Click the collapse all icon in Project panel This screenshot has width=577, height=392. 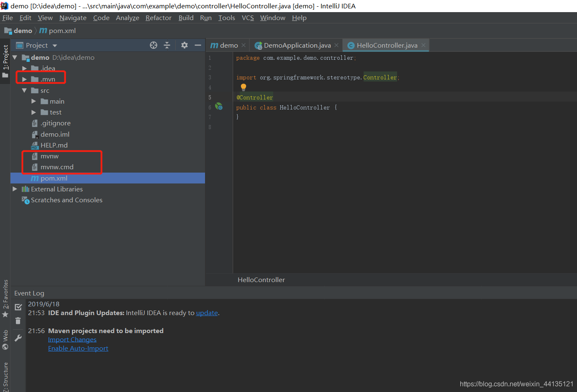(167, 45)
